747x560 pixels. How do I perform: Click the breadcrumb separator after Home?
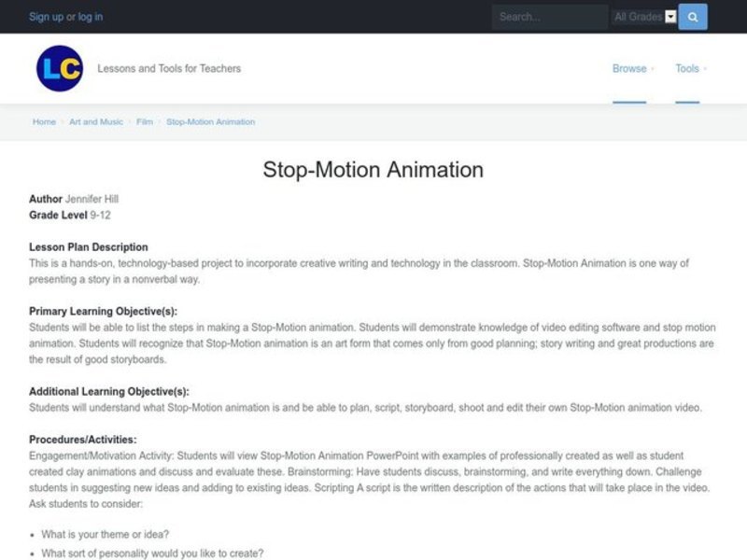(62, 121)
